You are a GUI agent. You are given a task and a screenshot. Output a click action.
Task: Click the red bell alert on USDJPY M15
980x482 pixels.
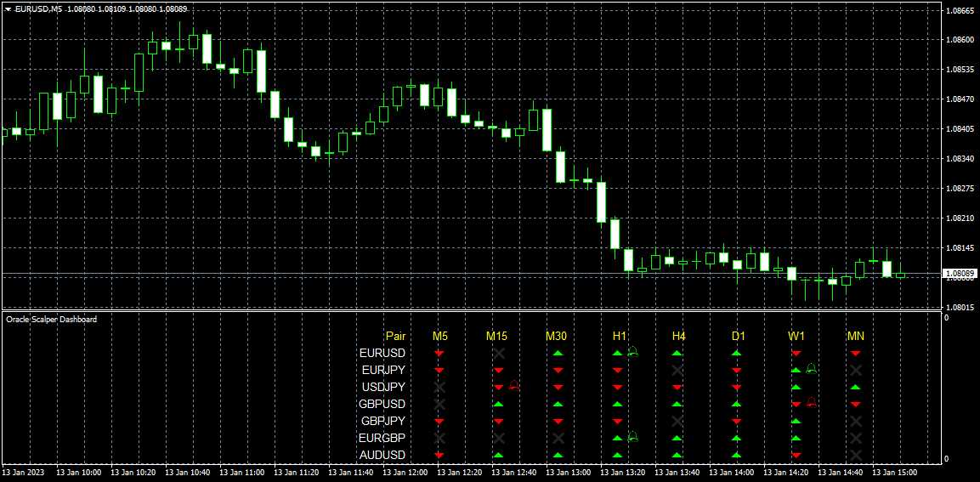point(513,385)
